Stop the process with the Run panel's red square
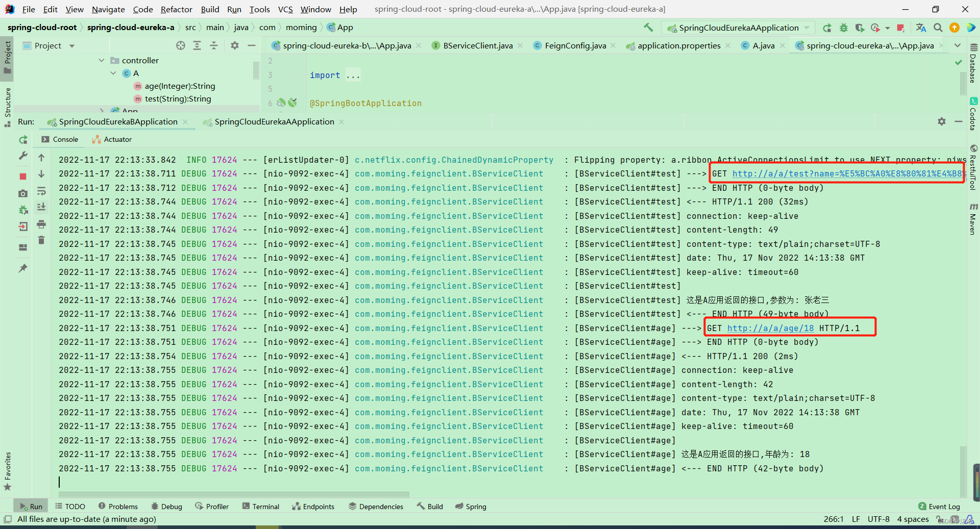 point(23,177)
